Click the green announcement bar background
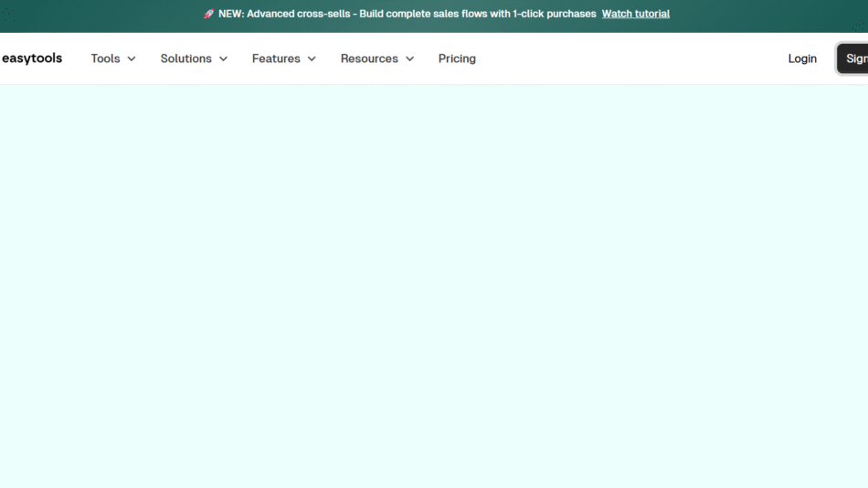868x488 pixels. pos(91,14)
